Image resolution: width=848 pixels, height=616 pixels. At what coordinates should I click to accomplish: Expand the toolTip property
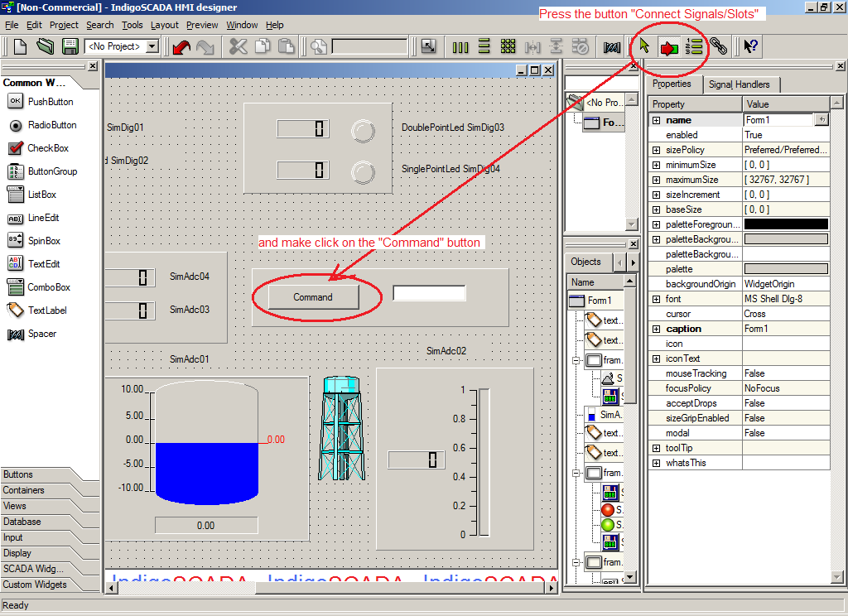pos(656,448)
